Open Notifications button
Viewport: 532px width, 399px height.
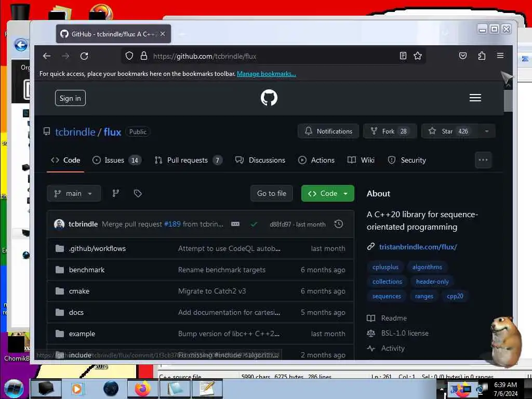click(328, 131)
